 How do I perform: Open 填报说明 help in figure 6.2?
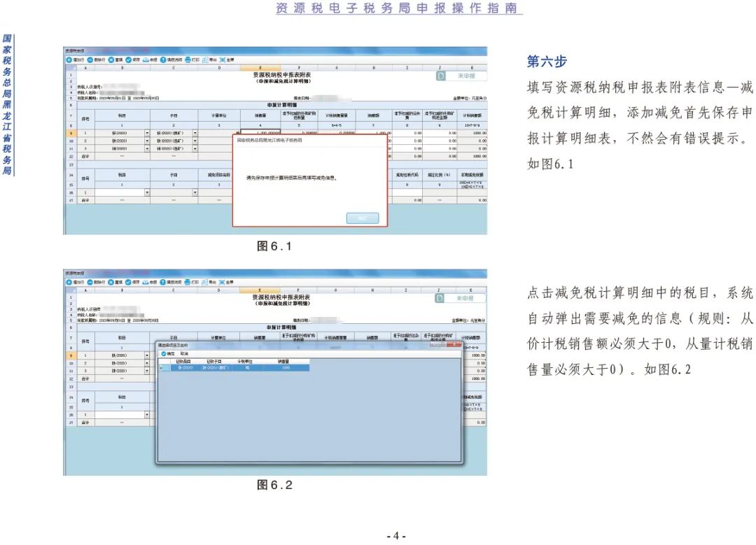click(x=163, y=282)
